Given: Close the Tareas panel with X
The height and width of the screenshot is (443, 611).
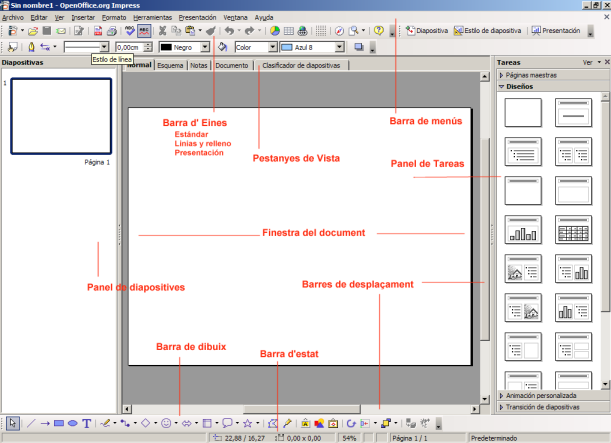Looking at the screenshot, I should click(x=607, y=62).
